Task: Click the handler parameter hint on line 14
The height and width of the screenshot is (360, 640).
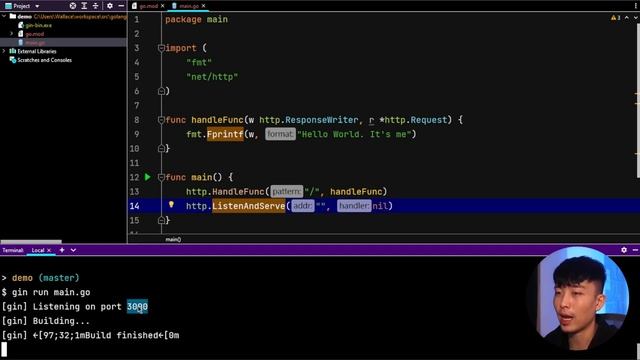Action: 354,206
